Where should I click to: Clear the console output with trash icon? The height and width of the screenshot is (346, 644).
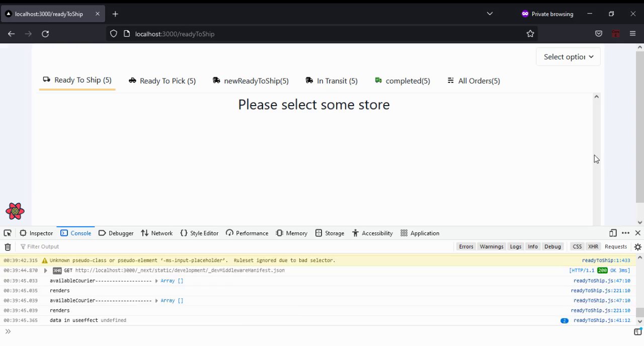8,247
